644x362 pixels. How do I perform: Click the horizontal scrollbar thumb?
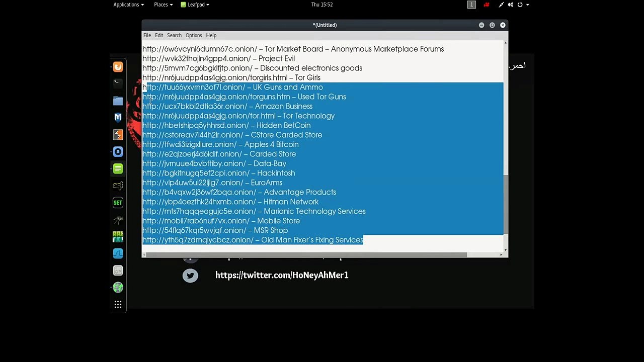[x=306, y=254]
